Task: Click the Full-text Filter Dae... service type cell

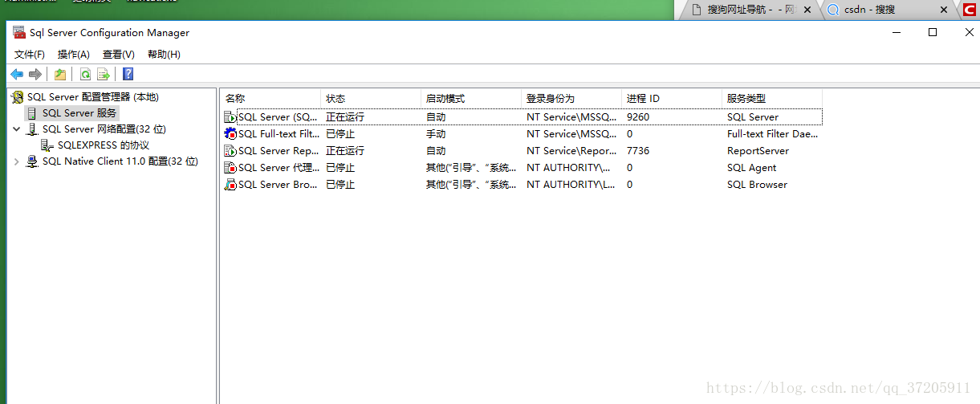Action: point(772,134)
